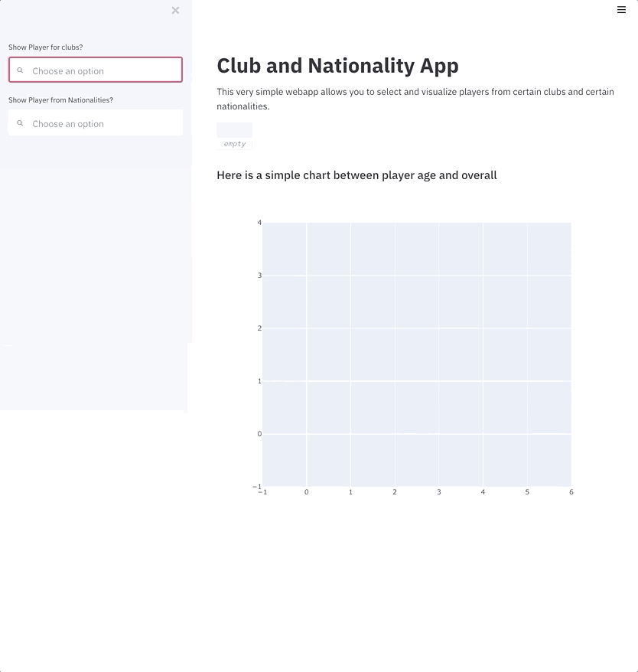The image size is (638, 672).
Task: Click x-axis tick label 0
Action: pos(306,492)
